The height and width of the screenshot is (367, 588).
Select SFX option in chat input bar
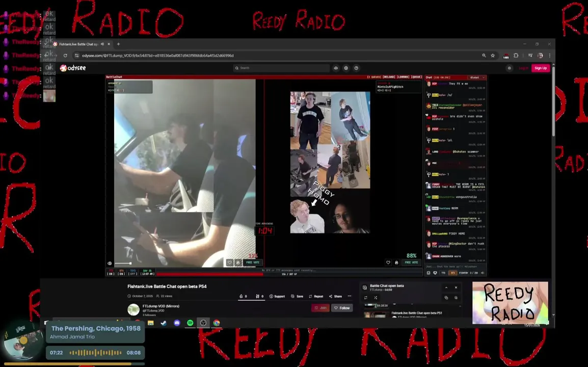tap(452, 273)
